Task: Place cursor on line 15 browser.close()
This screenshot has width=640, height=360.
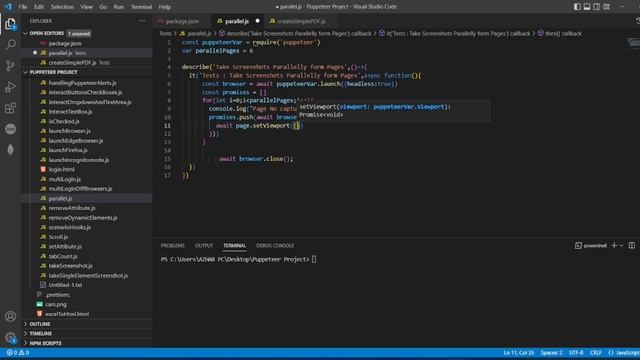Action: point(256,159)
